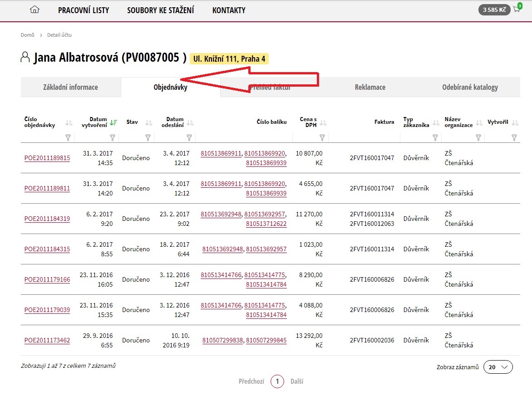Open filter funnel under Datum odeslání
The image size is (532, 415).
point(189,137)
